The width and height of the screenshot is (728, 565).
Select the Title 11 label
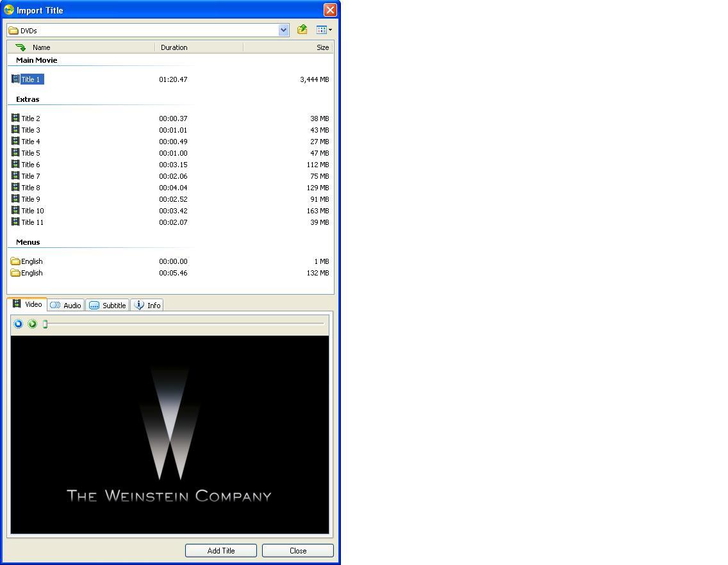pyautogui.click(x=33, y=222)
